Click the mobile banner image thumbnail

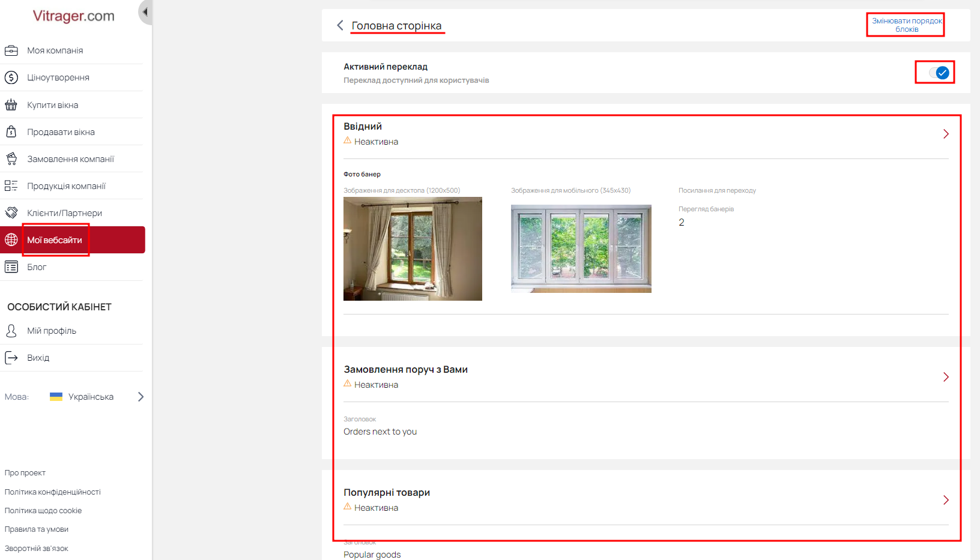click(581, 248)
